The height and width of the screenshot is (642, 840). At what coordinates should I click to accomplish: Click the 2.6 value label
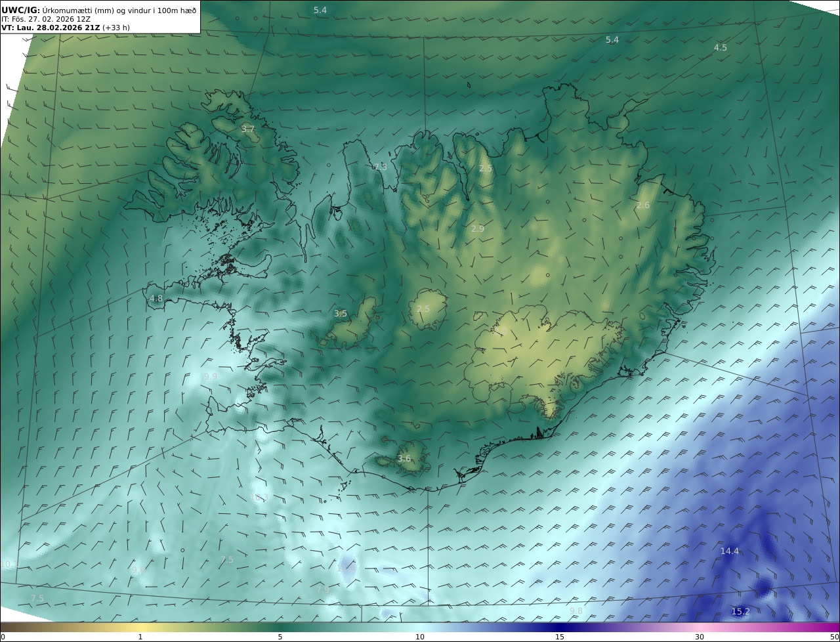(643, 205)
